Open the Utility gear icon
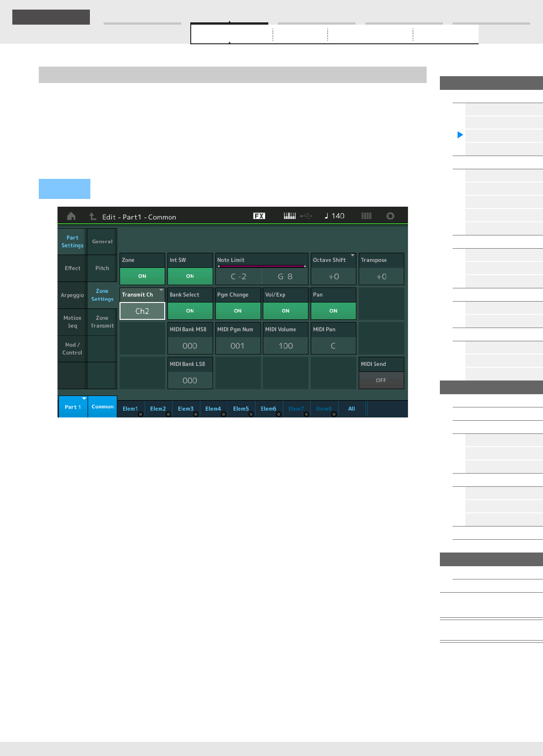This screenshot has width=543, height=756. [x=390, y=216]
